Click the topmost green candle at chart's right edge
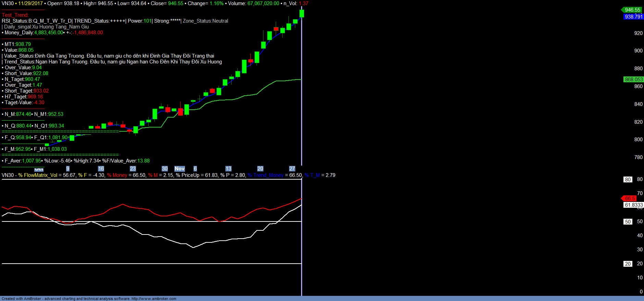The image size is (644, 301). (302, 13)
